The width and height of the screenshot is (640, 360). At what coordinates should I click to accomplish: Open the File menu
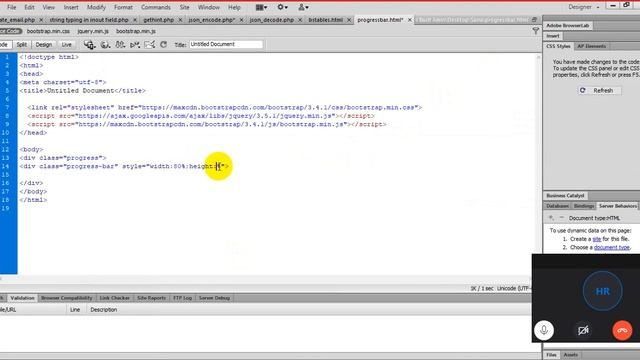(11, 7)
